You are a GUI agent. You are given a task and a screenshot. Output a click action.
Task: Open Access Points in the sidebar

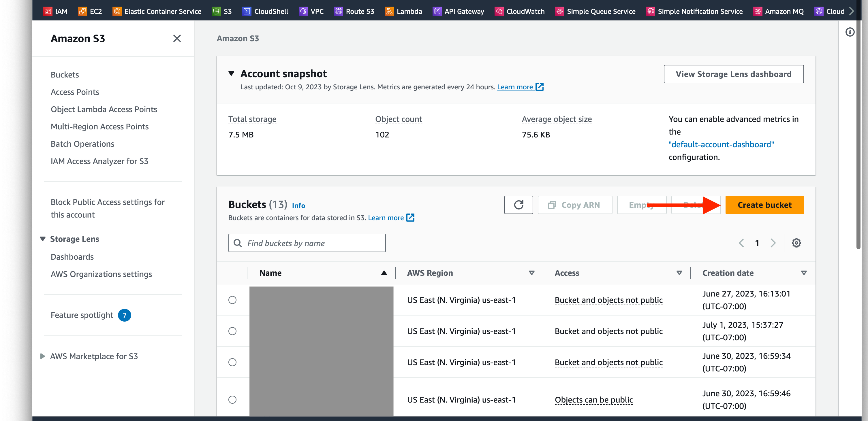75,92
